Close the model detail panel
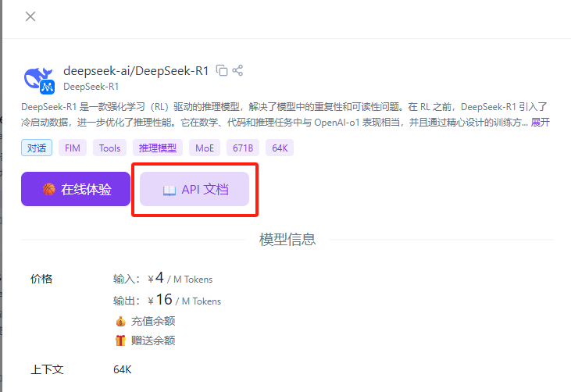Image resolution: width=571 pixels, height=392 pixels. 30,16
